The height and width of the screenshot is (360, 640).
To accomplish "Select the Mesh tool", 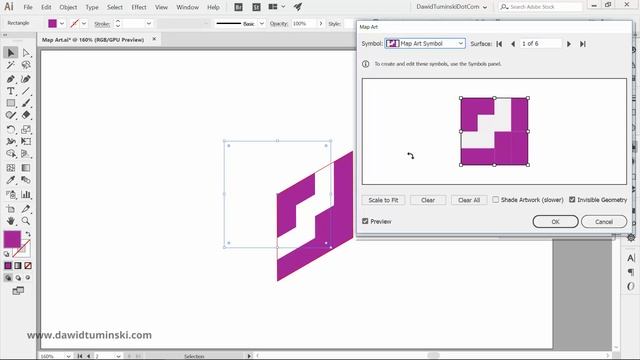I will tap(11, 168).
